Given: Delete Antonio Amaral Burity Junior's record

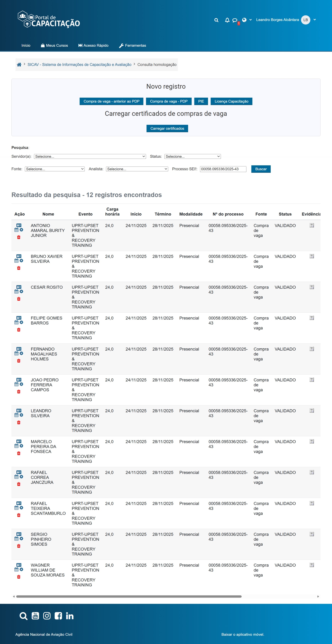Looking at the screenshot, I should click(x=19, y=237).
